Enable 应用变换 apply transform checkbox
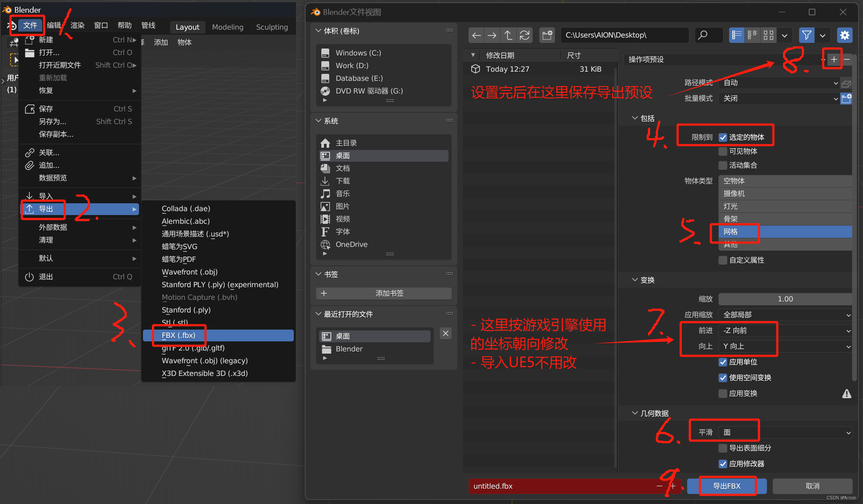 coord(723,393)
